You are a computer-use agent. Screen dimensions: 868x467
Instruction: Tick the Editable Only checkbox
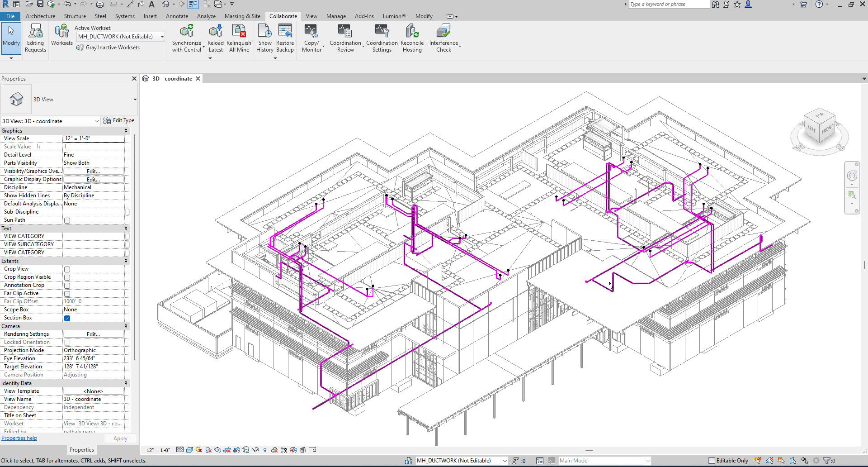pos(712,461)
